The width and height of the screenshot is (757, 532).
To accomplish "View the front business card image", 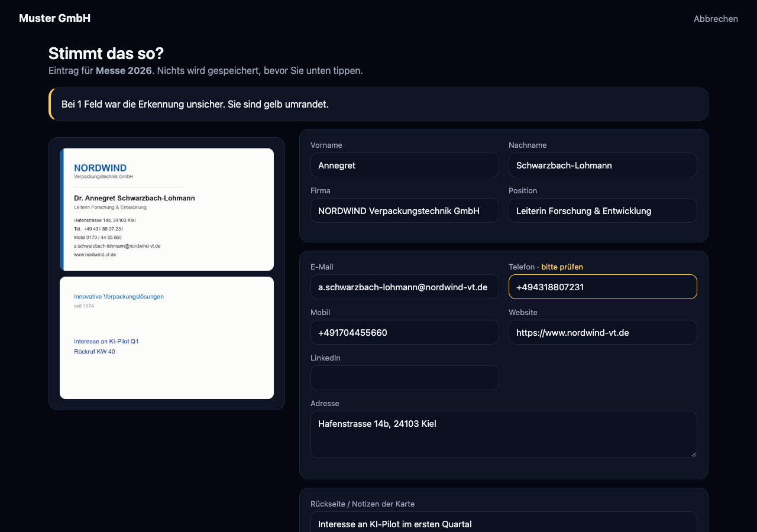I will tap(167, 209).
